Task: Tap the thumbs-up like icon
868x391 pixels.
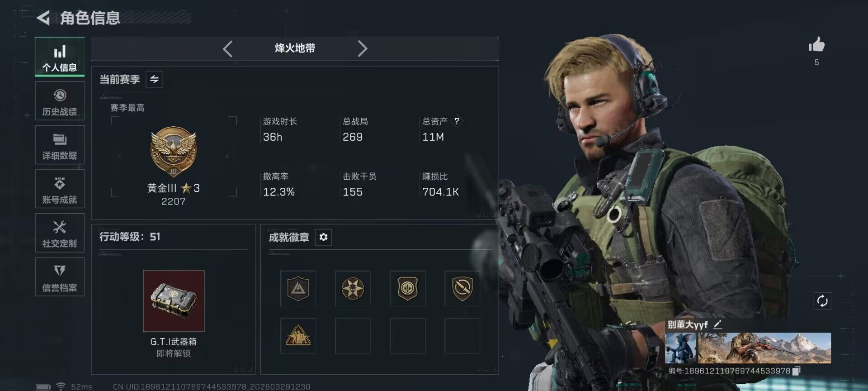Action: pos(816,45)
